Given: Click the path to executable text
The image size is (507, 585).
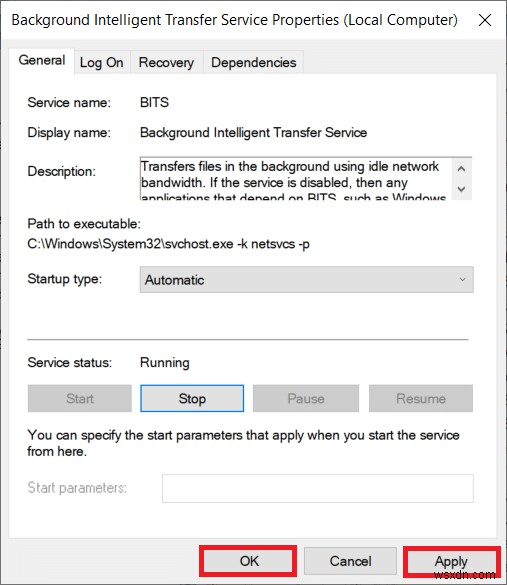Looking at the screenshot, I should point(169,244).
